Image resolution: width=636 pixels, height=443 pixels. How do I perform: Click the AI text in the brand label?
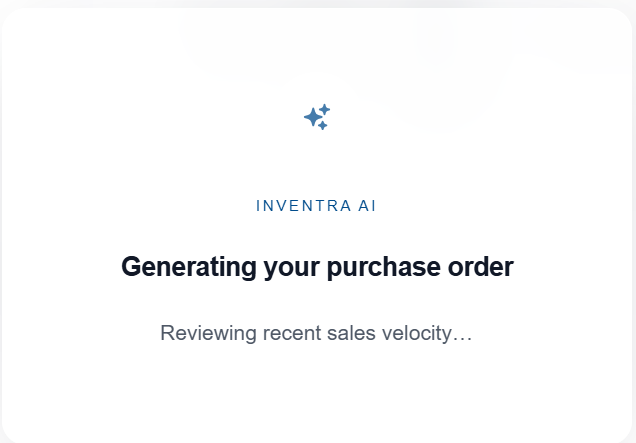coord(367,206)
